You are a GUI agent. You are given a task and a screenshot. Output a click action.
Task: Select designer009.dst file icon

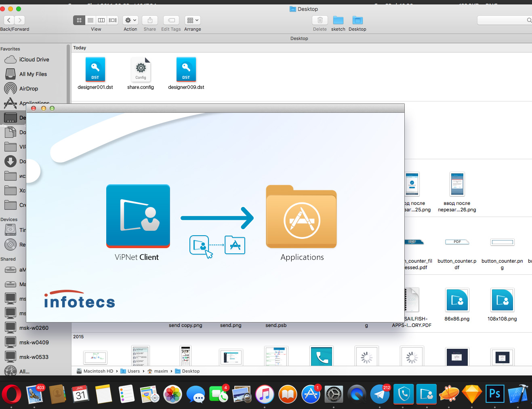[186, 69]
